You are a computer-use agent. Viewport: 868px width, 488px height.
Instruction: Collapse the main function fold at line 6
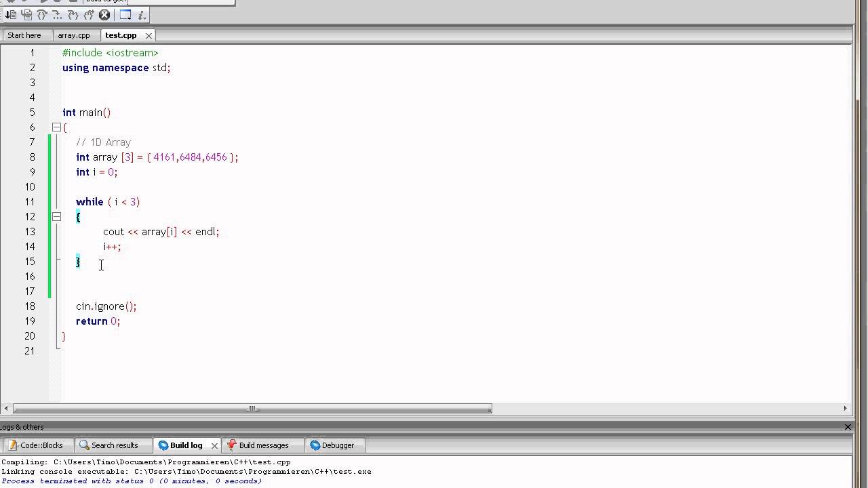[x=56, y=127]
